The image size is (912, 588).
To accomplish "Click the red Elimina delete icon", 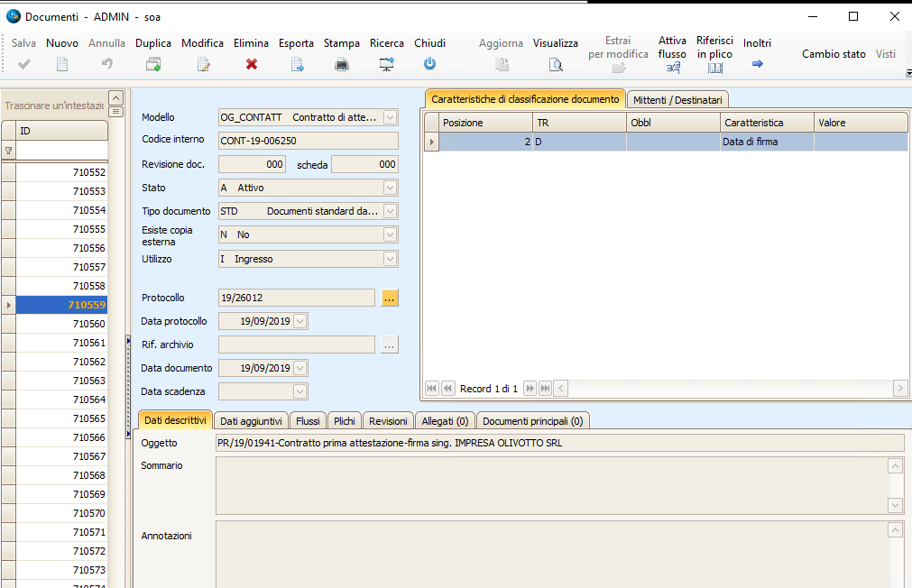I will (252, 64).
